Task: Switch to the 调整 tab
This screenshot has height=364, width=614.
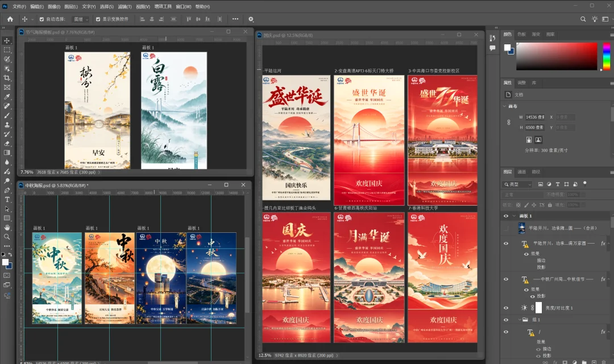Action: coord(521,82)
